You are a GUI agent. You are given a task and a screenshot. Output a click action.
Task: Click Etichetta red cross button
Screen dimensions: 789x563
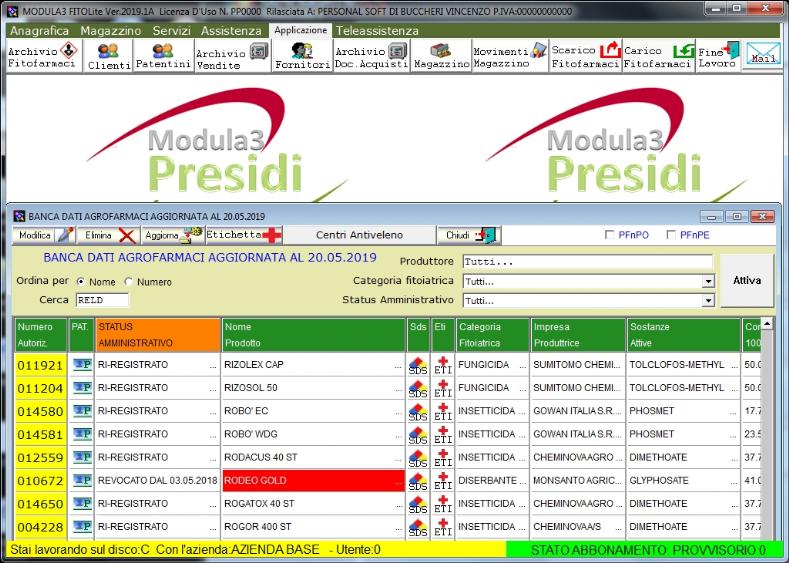[244, 235]
